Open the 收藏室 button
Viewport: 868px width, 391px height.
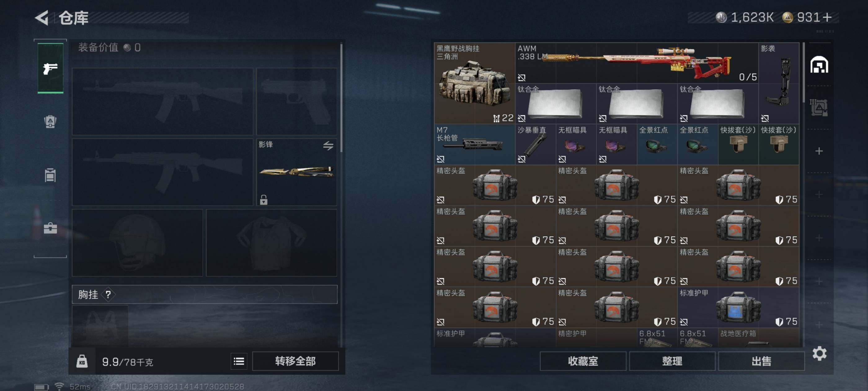(583, 361)
